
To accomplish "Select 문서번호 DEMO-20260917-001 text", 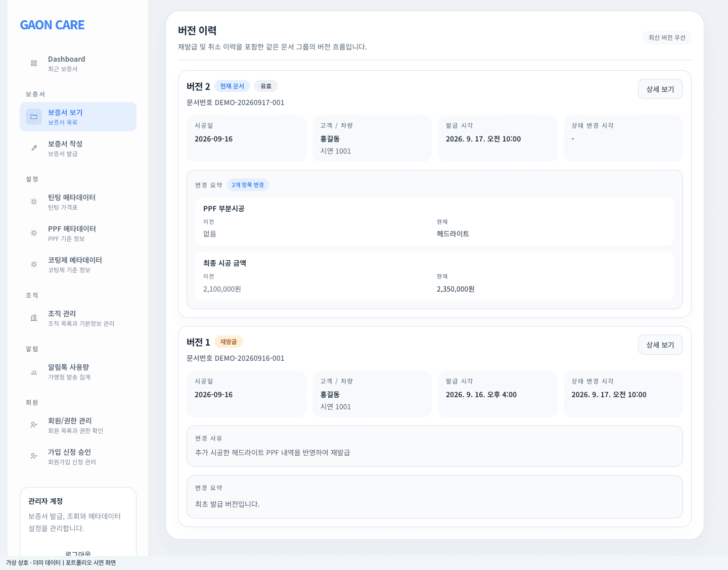I will point(236,103).
